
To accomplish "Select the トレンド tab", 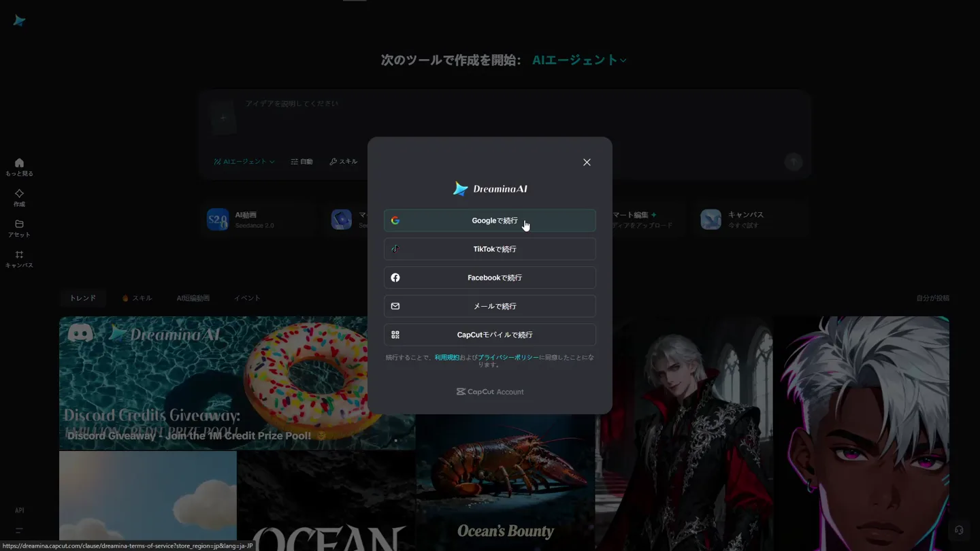I will coord(83,298).
